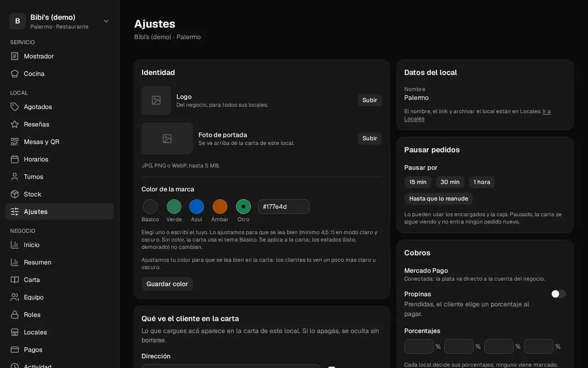
Task: Select the Otro custom color swatch
Action: (x=243, y=207)
